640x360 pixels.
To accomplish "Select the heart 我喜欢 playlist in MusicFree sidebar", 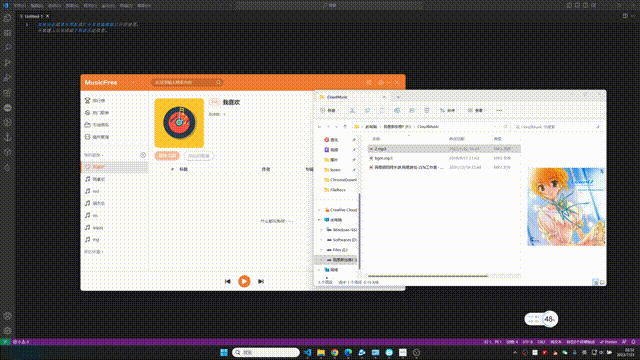I will click(115, 167).
